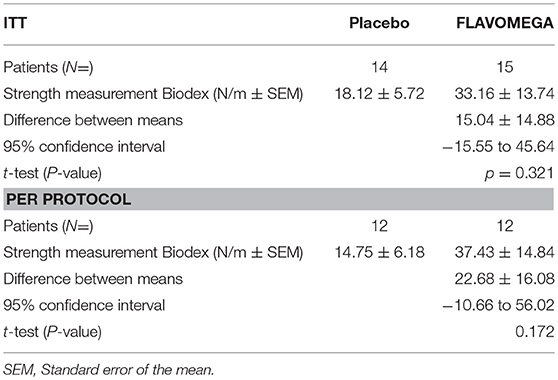Screen dimensions: 558x380
Task: Click the value 14.75 ± 6.18
Action: coord(379,253)
